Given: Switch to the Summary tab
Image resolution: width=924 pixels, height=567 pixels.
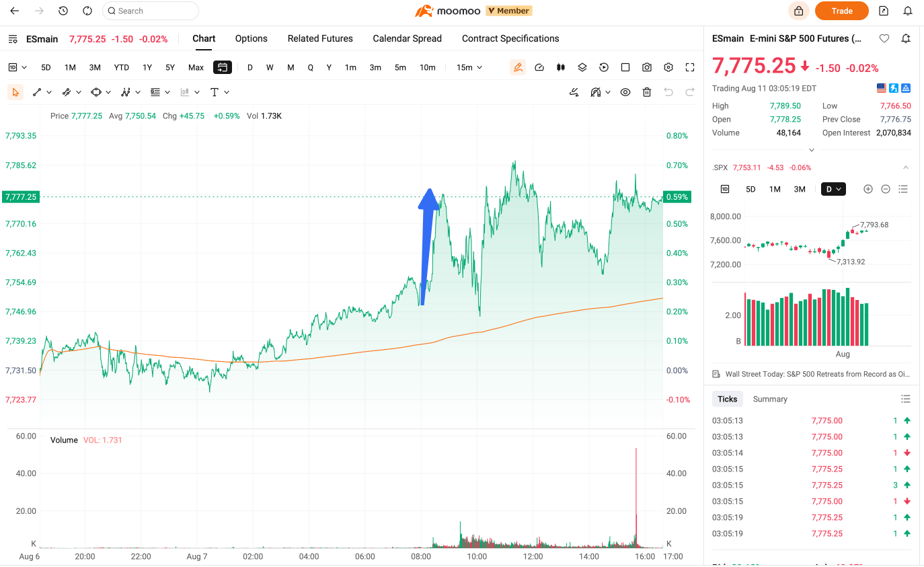Looking at the screenshot, I should click(x=770, y=399).
